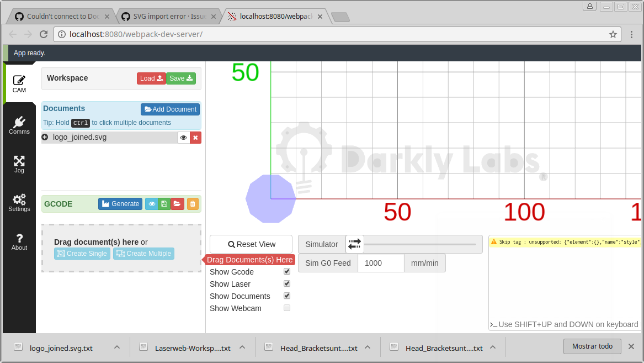Clear GCODE with the orange trash icon

193,204
